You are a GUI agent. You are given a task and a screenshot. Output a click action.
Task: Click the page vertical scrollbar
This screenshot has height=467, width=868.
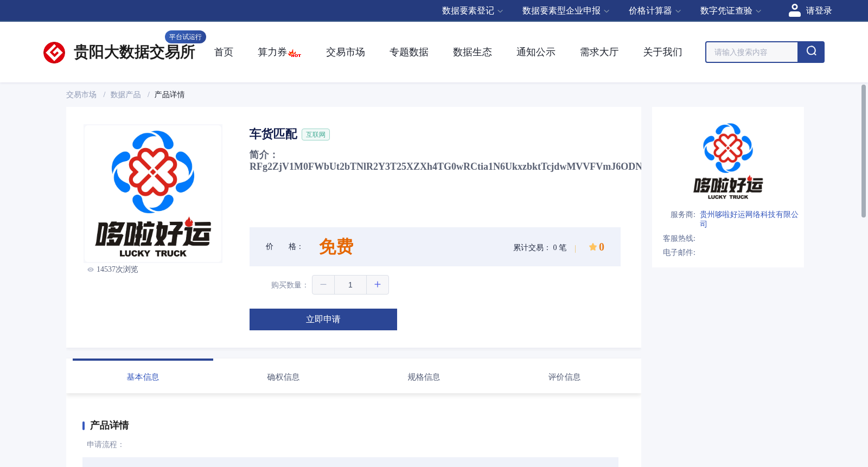864,151
